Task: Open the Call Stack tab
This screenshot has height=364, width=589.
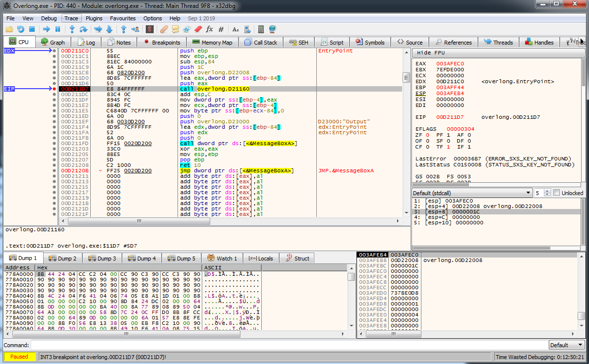Action: click(x=261, y=43)
